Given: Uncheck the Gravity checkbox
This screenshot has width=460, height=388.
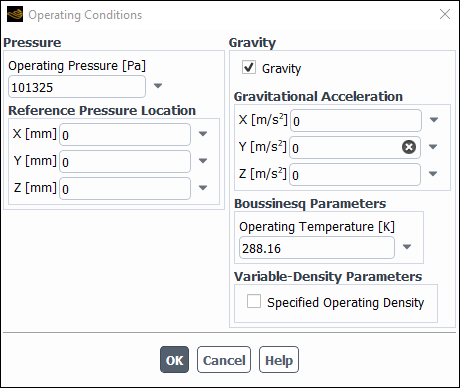Looking at the screenshot, I should [x=249, y=67].
